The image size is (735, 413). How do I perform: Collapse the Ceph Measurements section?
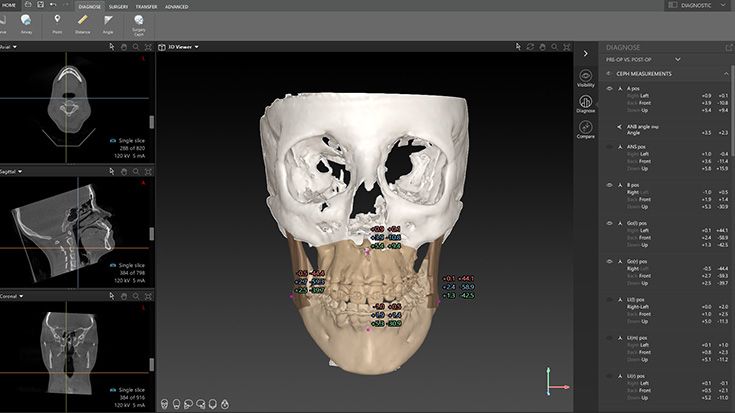(725, 74)
